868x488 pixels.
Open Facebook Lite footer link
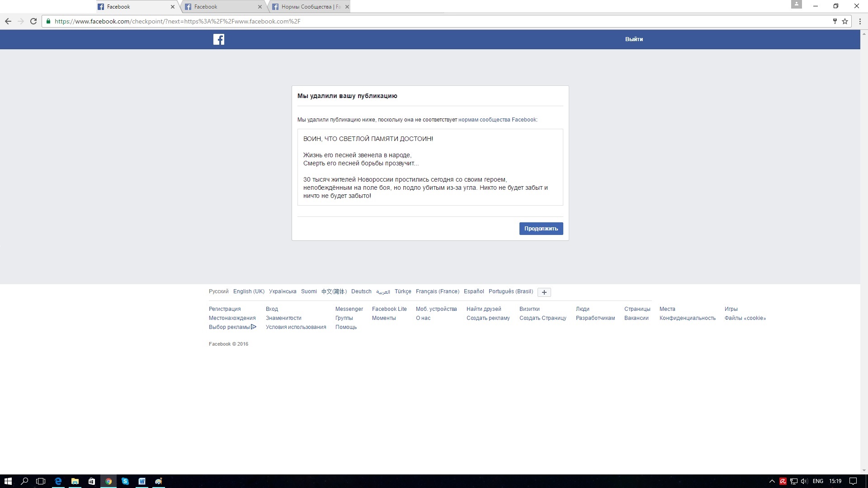389,309
